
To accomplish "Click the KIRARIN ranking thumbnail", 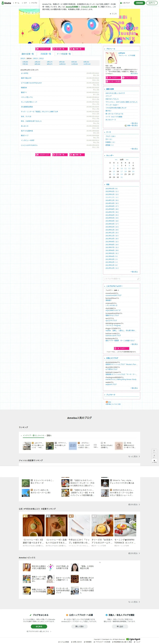I will (x=73, y=446).
